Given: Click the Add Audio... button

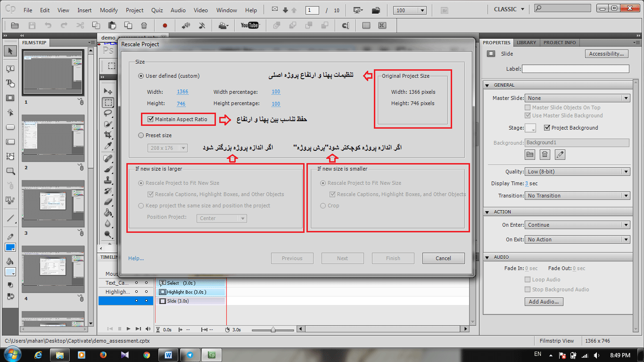Looking at the screenshot, I should [544, 302].
